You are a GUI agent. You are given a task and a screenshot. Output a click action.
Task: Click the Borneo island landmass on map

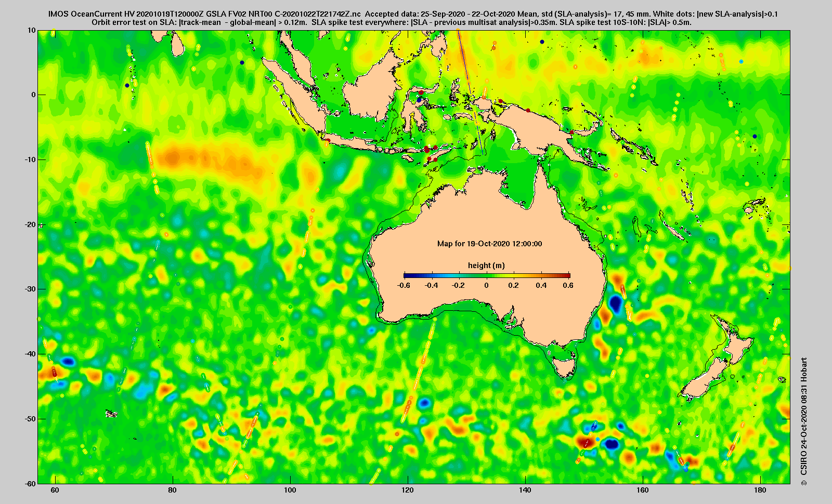(x=372, y=86)
